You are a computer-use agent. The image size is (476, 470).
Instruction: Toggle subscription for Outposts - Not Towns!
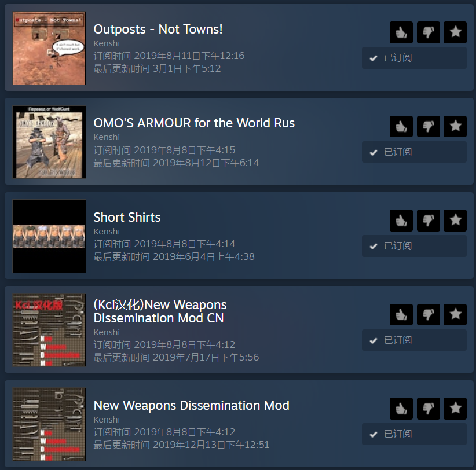click(x=414, y=58)
